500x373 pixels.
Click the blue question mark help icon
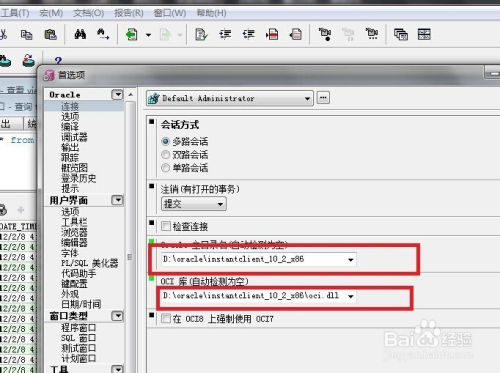pos(58,60)
